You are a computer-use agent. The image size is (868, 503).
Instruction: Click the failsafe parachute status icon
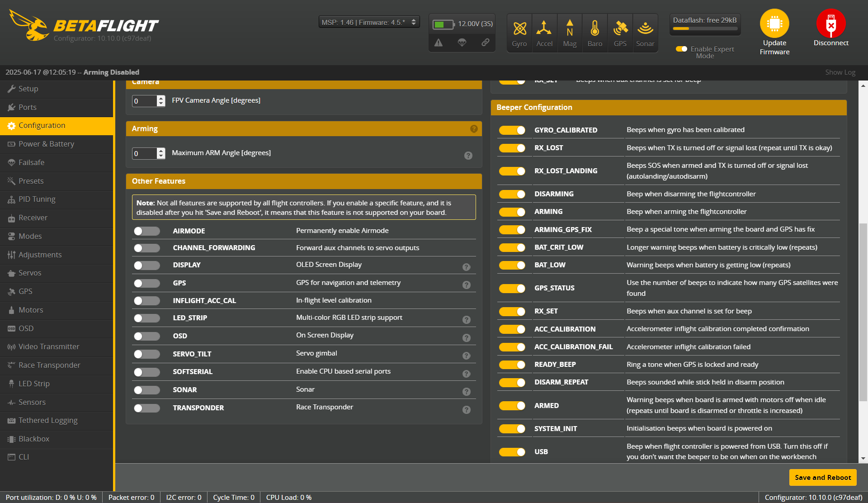[x=462, y=43]
